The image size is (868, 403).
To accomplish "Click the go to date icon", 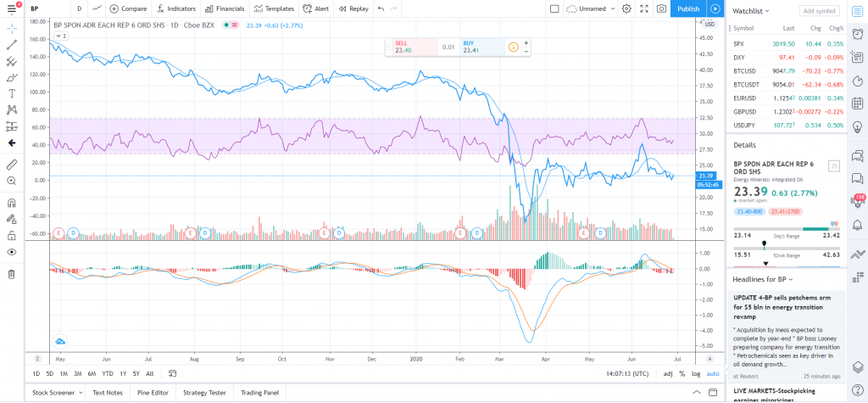I will pyautogui.click(x=172, y=373).
